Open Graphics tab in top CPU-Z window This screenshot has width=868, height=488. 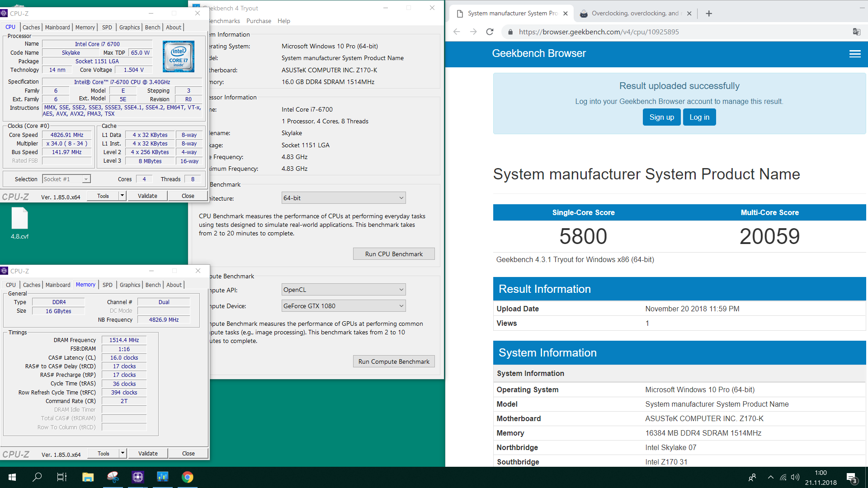pyautogui.click(x=130, y=27)
